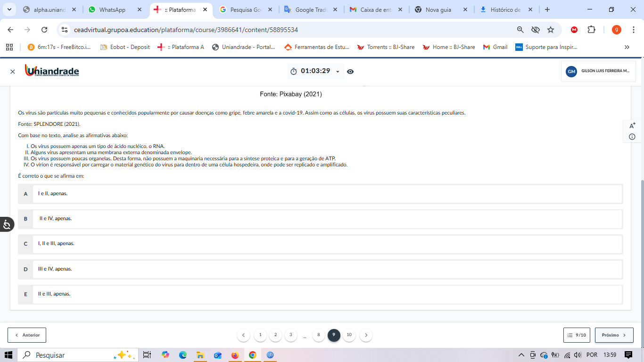Viewport: 644px width, 362px height.
Task: Open Chrome extensions puzzle icon
Action: [591, 30]
